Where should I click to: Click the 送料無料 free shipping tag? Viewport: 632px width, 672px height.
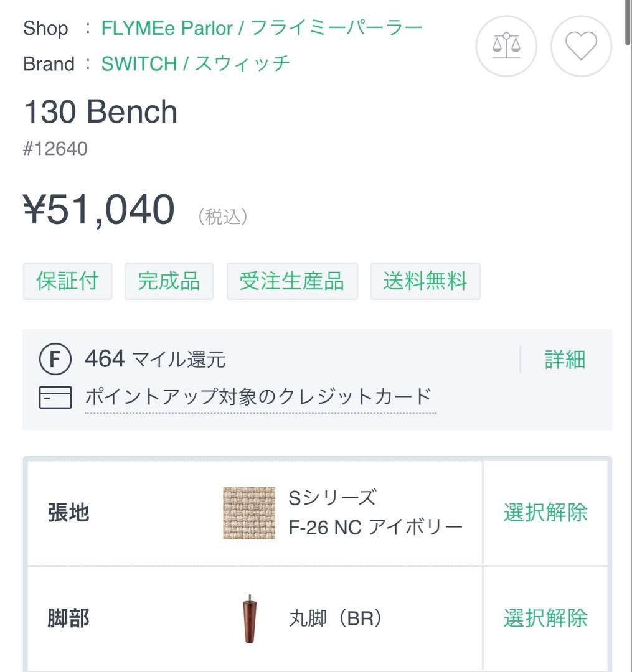point(425,281)
